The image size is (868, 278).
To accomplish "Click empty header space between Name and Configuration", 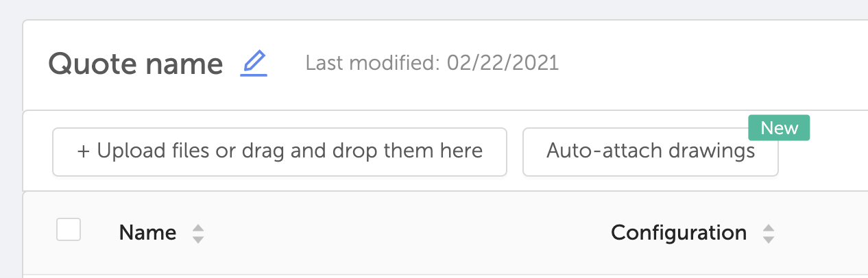I will pyautogui.click(x=405, y=233).
